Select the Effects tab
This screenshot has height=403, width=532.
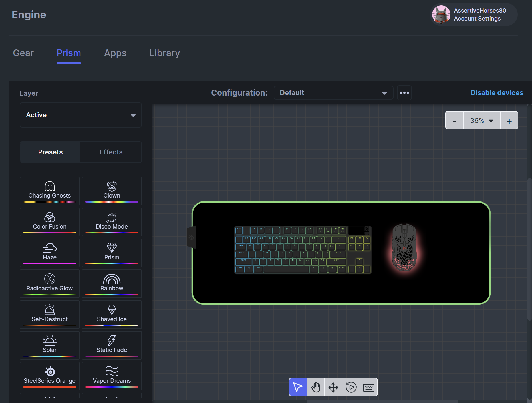click(111, 152)
